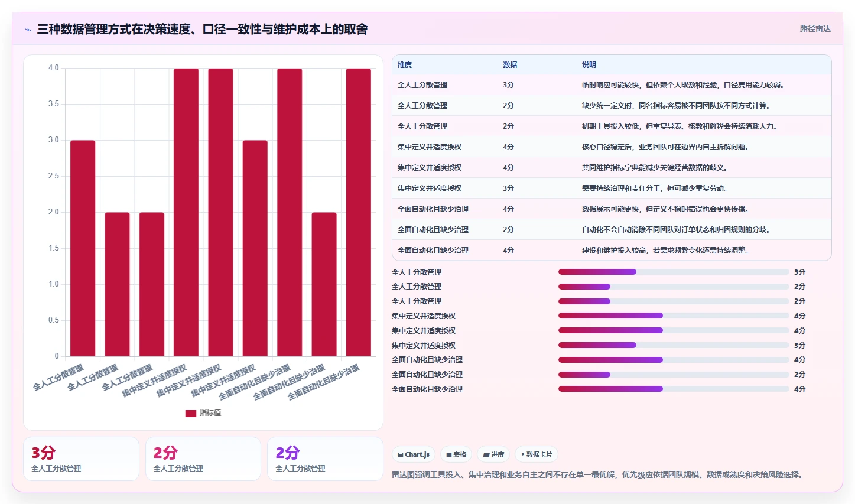Click the row text 建设和维护投入较高

(x=614, y=251)
